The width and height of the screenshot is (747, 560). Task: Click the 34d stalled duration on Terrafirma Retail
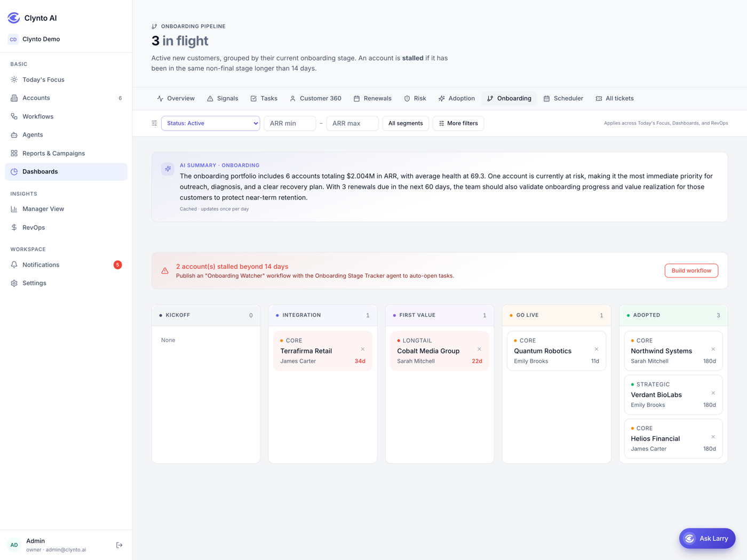click(x=360, y=361)
